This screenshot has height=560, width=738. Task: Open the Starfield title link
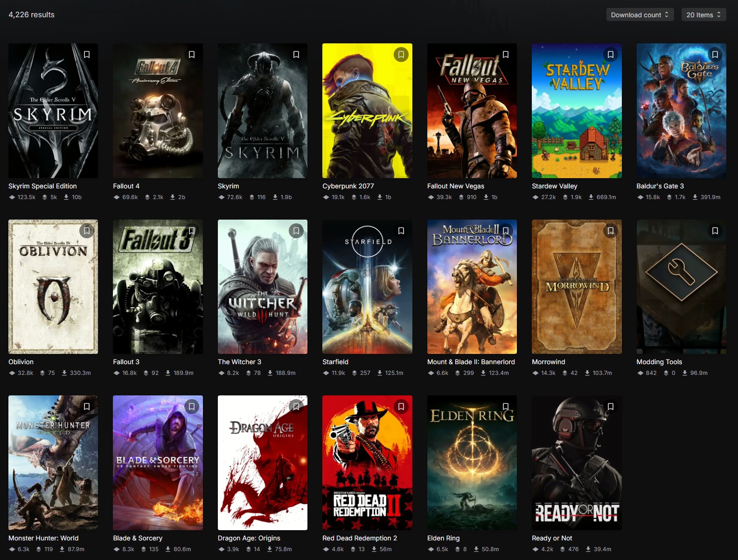tap(335, 362)
